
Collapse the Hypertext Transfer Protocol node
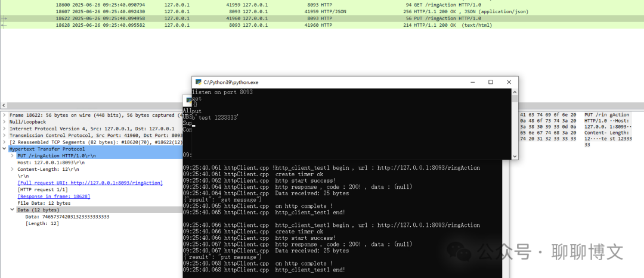(x=4, y=149)
